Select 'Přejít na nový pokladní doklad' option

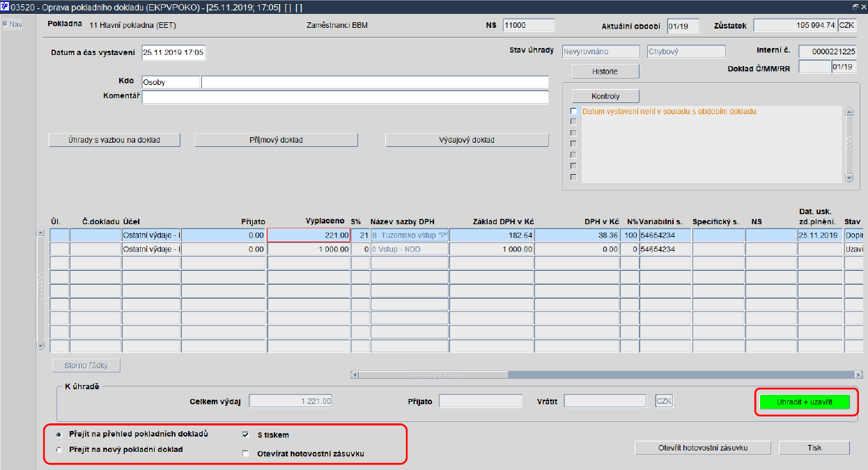point(59,450)
